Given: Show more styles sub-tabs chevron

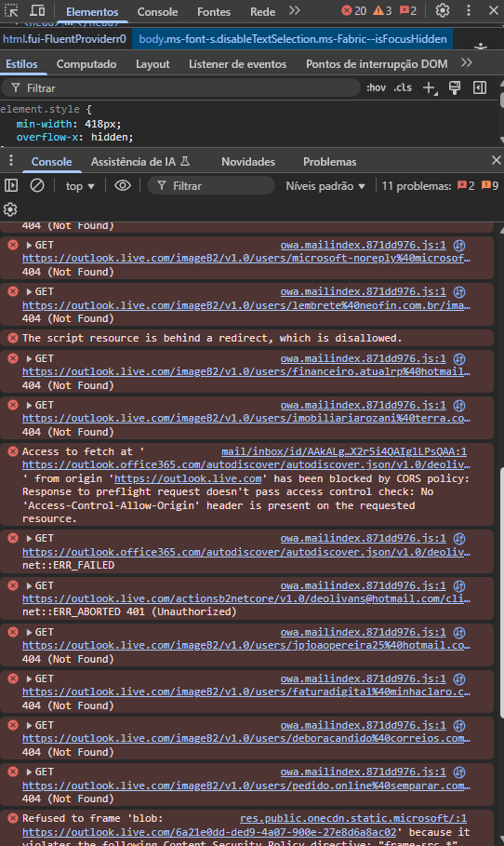Looking at the screenshot, I should tap(467, 62).
